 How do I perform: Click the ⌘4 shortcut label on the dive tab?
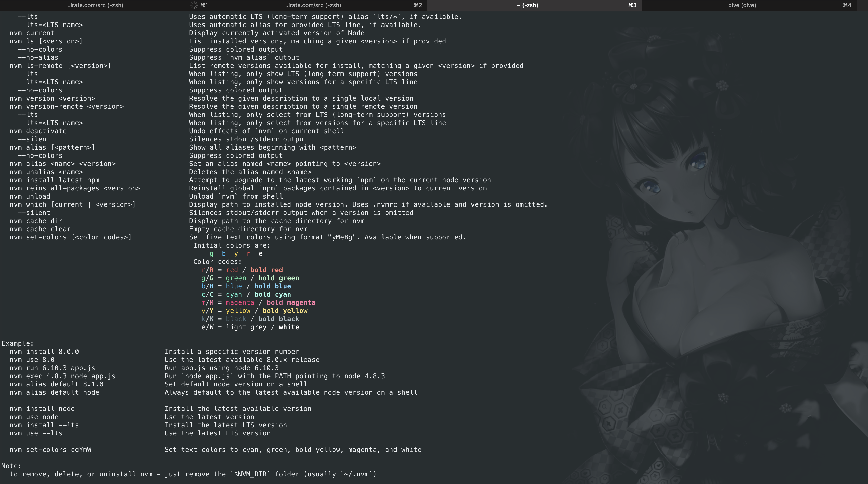847,5
